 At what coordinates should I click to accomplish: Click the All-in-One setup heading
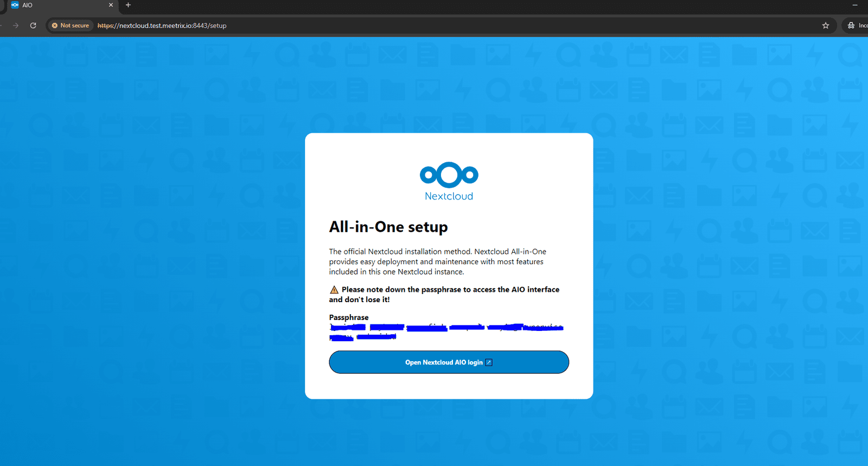(388, 227)
